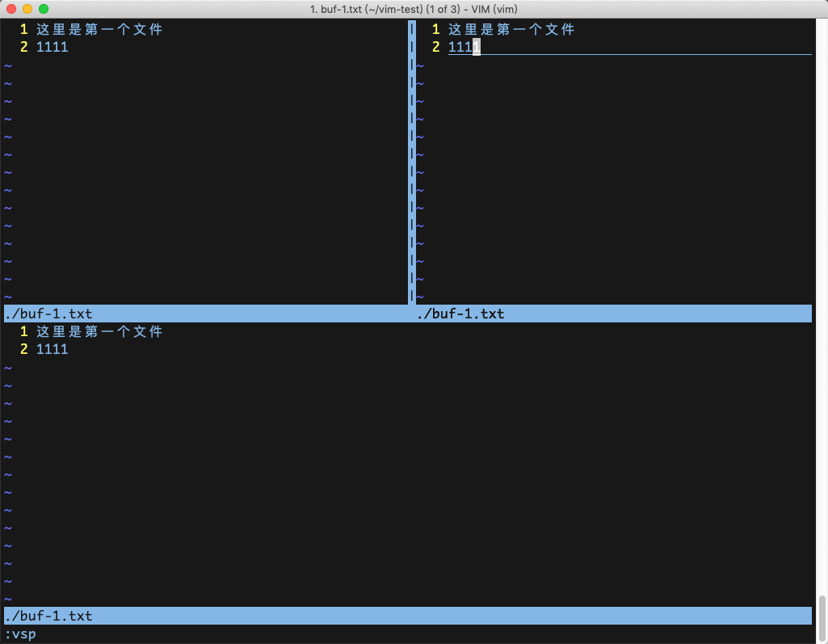Place cursor on first line in top-left pane
Viewport: 828px width, 644px height.
click(x=99, y=30)
